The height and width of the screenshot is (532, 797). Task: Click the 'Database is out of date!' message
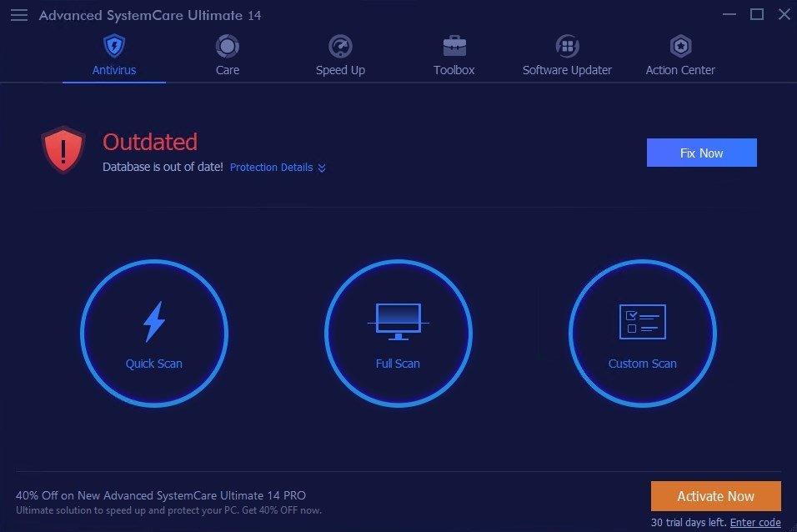click(x=163, y=167)
